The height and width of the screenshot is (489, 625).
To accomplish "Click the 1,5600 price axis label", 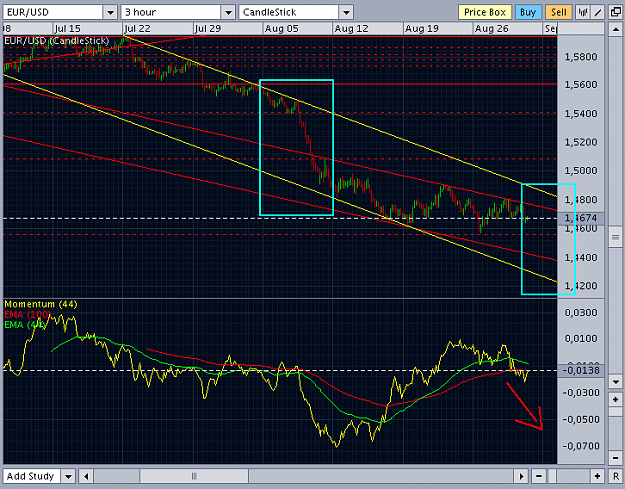I will click(581, 84).
